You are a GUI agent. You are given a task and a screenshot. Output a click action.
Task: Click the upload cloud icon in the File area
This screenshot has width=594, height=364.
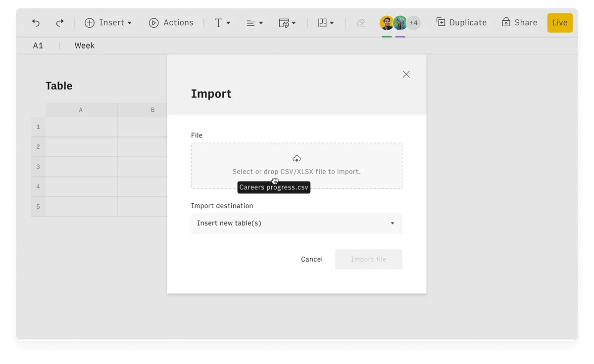[x=297, y=158]
